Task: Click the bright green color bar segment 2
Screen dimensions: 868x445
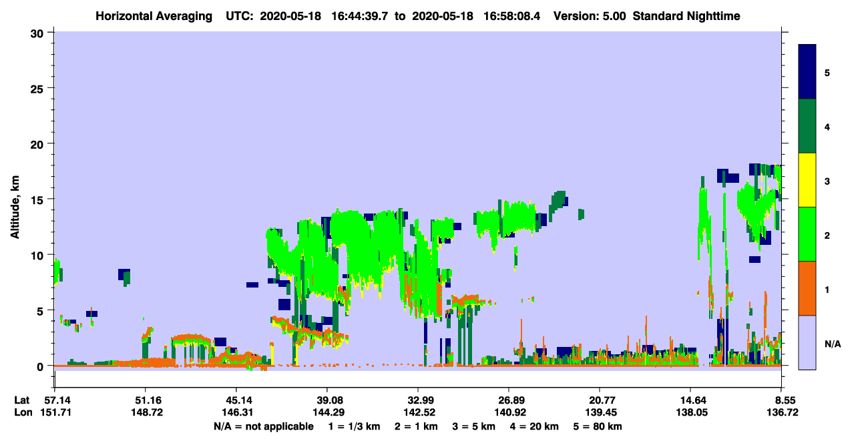Action: click(807, 234)
